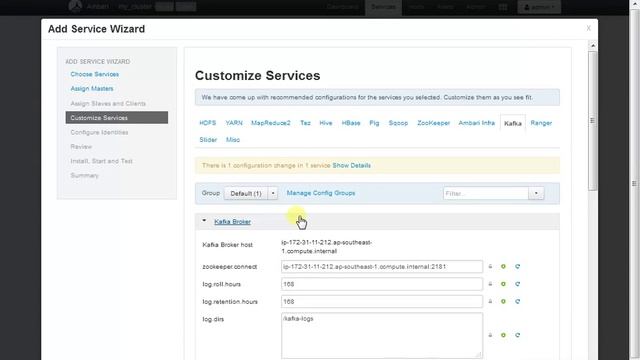Select the Customize Services step
The height and width of the screenshot is (360, 640).
(x=117, y=118)
